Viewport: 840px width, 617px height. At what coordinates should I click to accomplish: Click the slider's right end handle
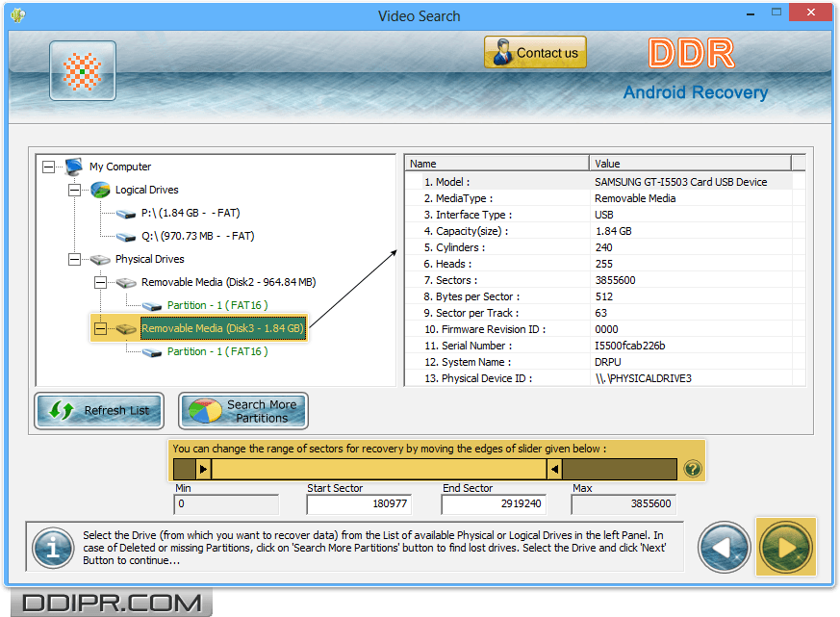(x=555, y=469)
